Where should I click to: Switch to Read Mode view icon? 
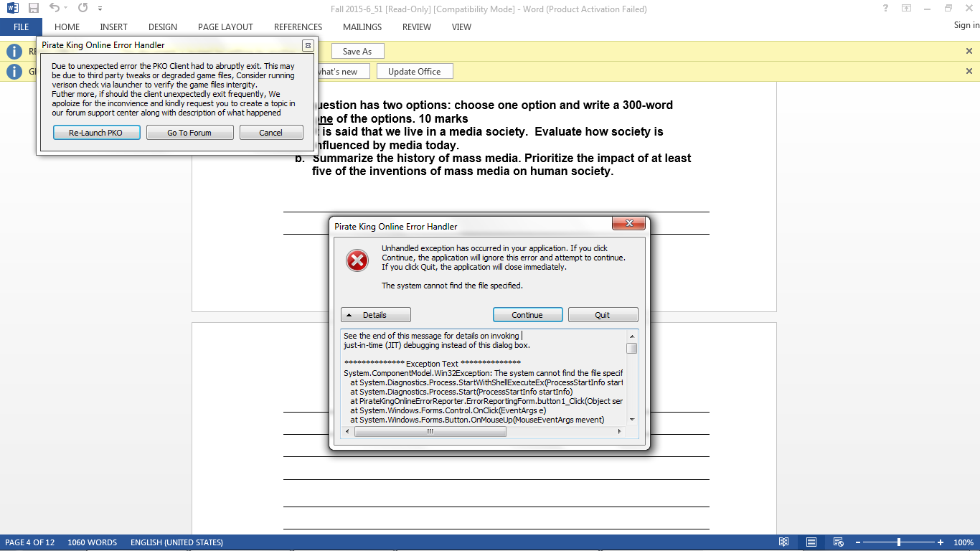click(x=784, y=542)
